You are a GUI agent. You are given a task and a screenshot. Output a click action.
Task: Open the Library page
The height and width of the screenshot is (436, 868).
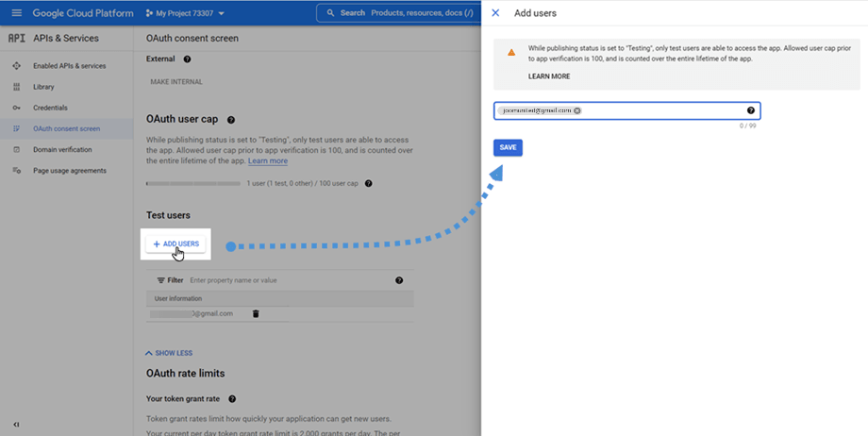click(43, 87)
